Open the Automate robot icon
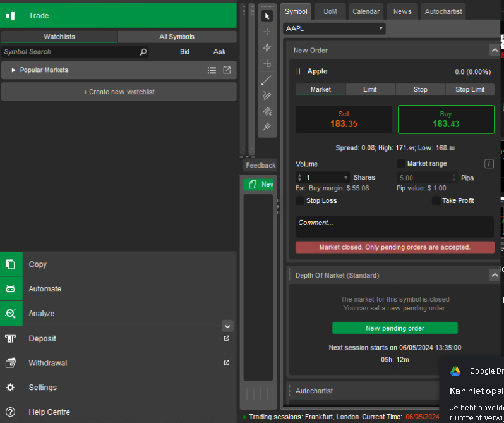The width and height of the screenshot is (504, 423). click(x=11, y=289)
